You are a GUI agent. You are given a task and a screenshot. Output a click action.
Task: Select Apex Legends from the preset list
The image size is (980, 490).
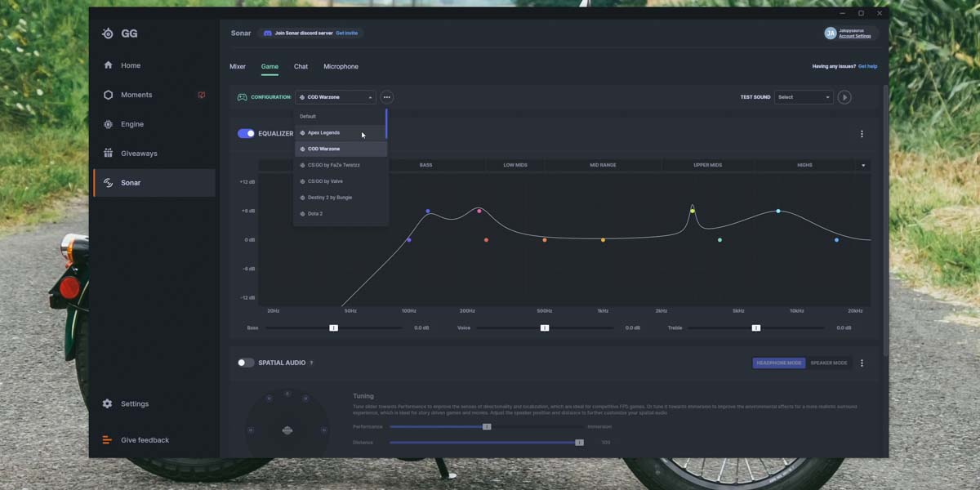point(323,132)
